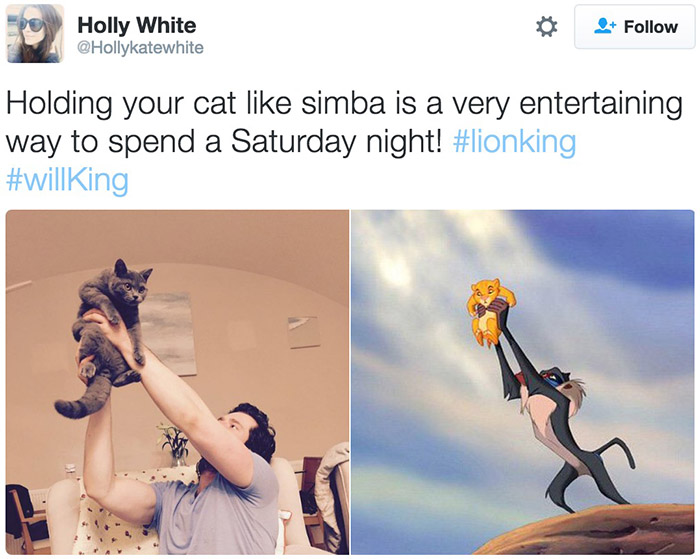Click the tweet text about simba
This screenshot has width=700, height=559.
[344, 122]
